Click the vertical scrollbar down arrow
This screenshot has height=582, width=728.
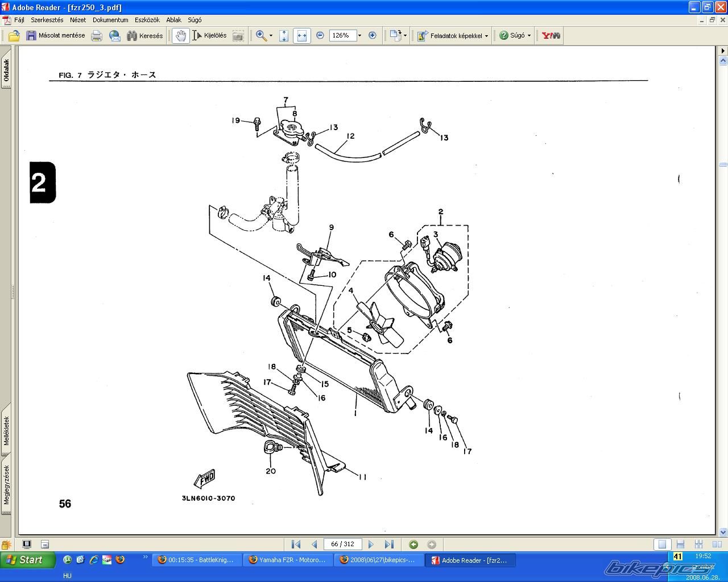click(723, 533)
